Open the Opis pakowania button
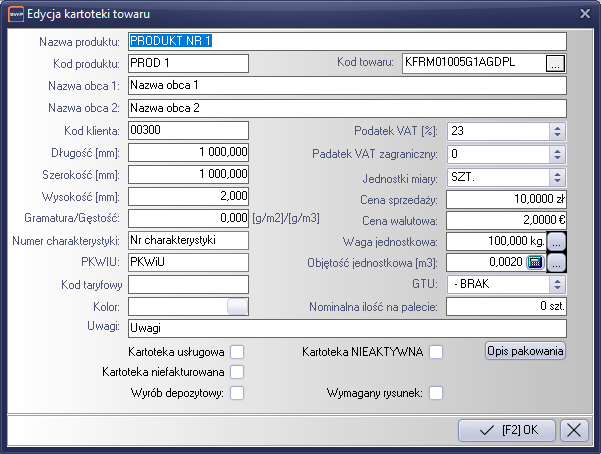 click(525, 351)
